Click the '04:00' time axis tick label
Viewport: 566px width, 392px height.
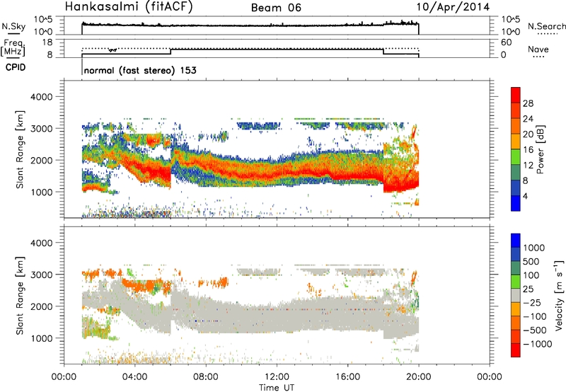[135, 377]
